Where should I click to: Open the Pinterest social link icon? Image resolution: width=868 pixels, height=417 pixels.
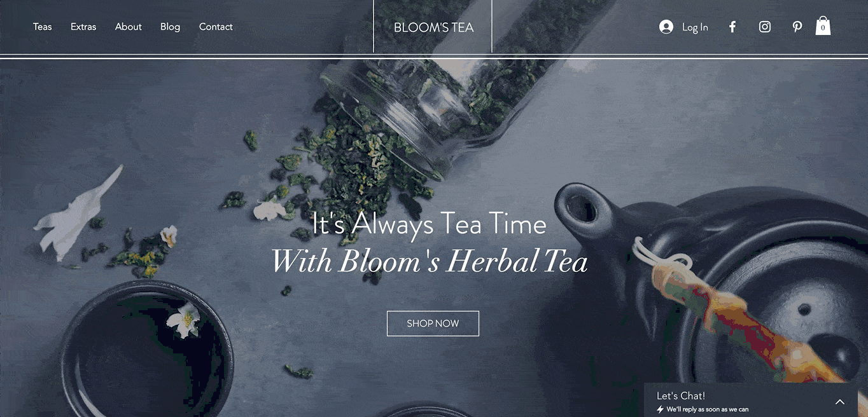coord(797,27)
